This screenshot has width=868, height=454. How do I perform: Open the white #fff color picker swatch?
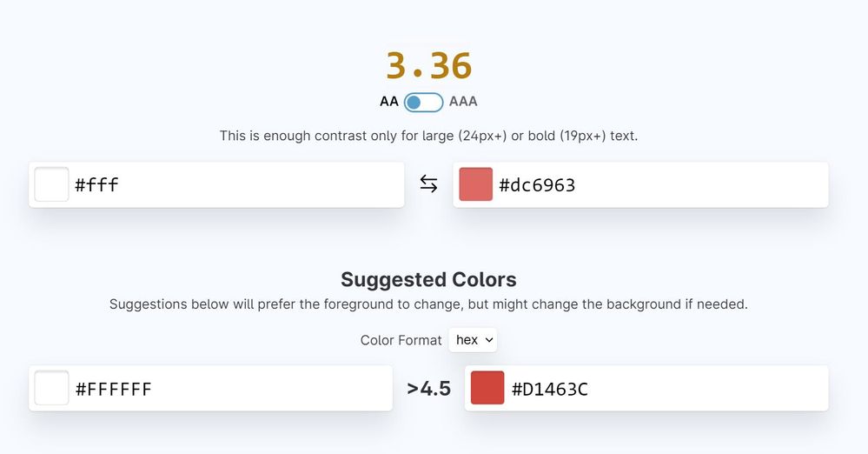pos(51,184)
